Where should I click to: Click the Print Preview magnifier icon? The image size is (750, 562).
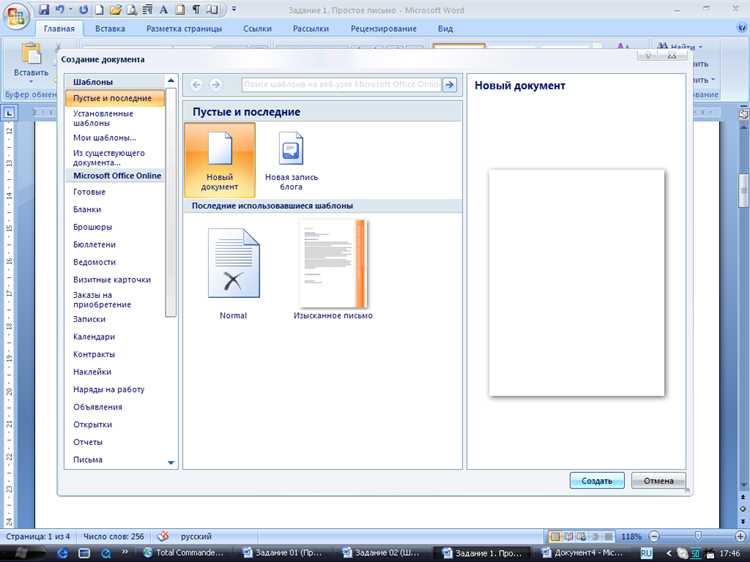point(132,9)
